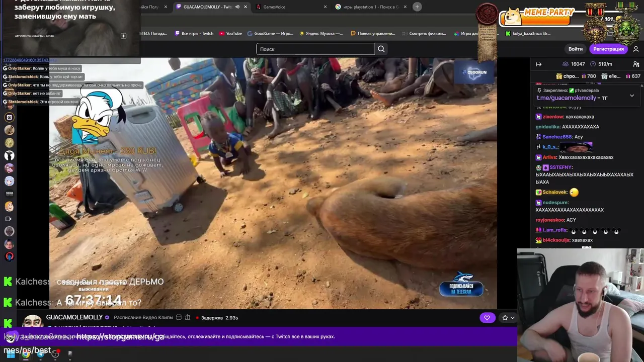Open the GUACAMOLEMOLLY channel avatar

coord(33,322)
